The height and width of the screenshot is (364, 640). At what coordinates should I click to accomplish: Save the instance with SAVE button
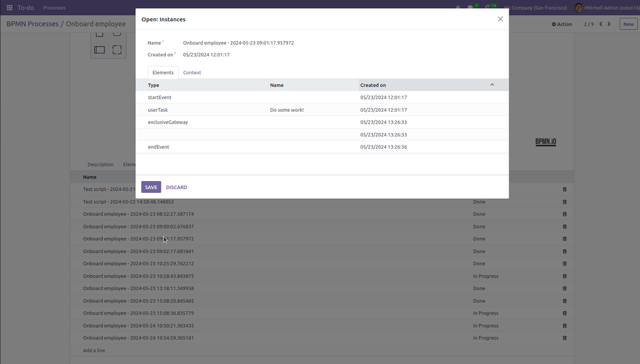click(151, 187)
